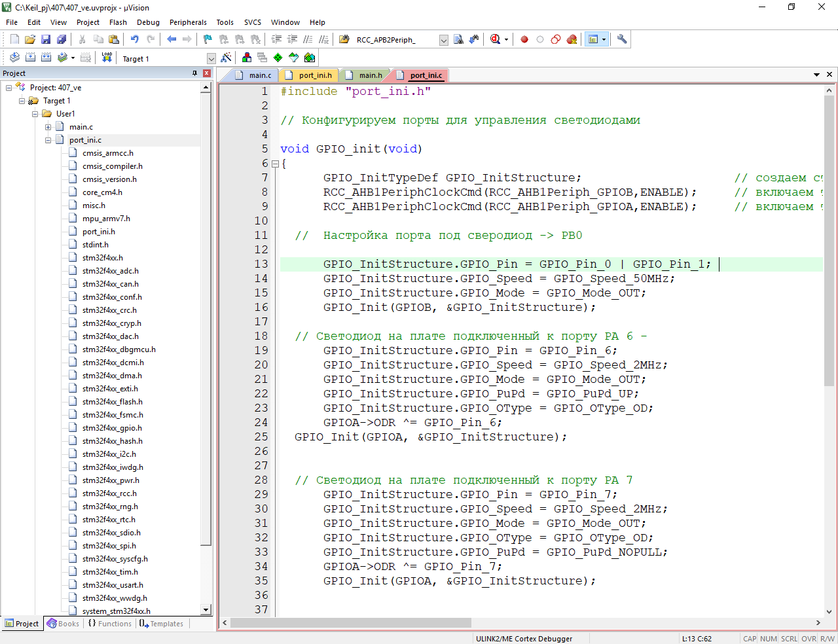838x644 pixels.
Task: Select the User1 folder in project tree
Action: click(x=65, y=114)
